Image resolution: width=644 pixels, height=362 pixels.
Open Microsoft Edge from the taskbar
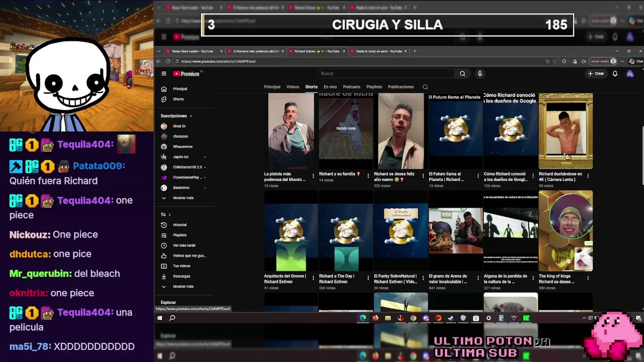tap(363, 318)
